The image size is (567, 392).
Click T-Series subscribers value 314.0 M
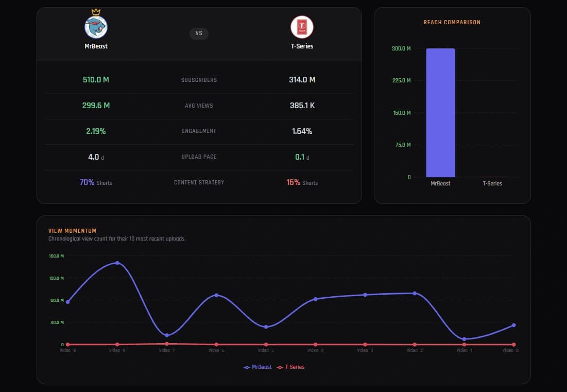click(302, 79)
